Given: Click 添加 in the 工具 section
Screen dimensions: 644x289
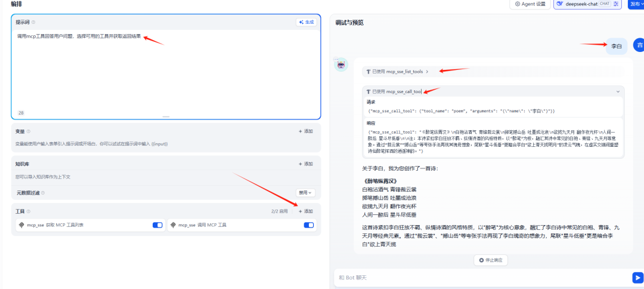Looking at the screenshot, I should (x=305, y=211).
